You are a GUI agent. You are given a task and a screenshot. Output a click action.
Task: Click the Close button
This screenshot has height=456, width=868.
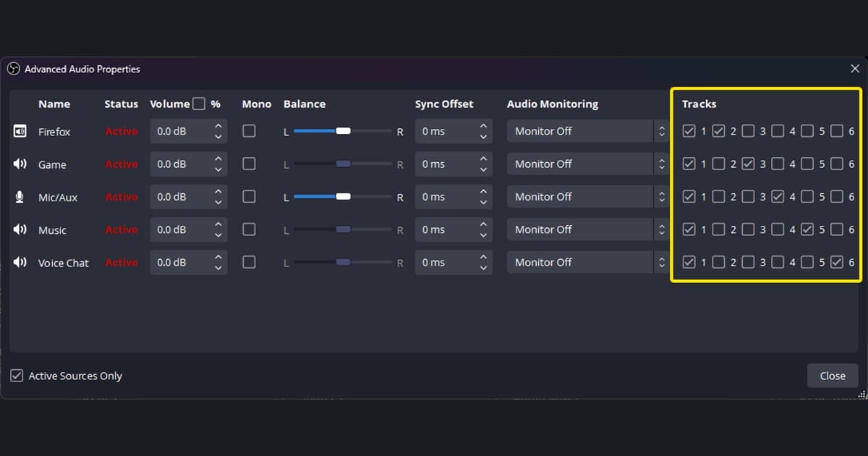coord(833,376)
